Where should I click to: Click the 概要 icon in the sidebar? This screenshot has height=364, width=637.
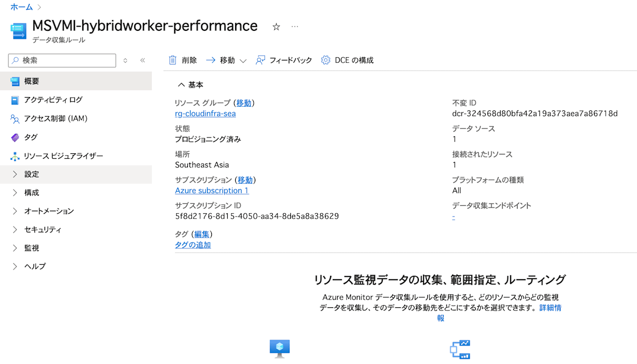pyautogui.click(x=15, y=81)
